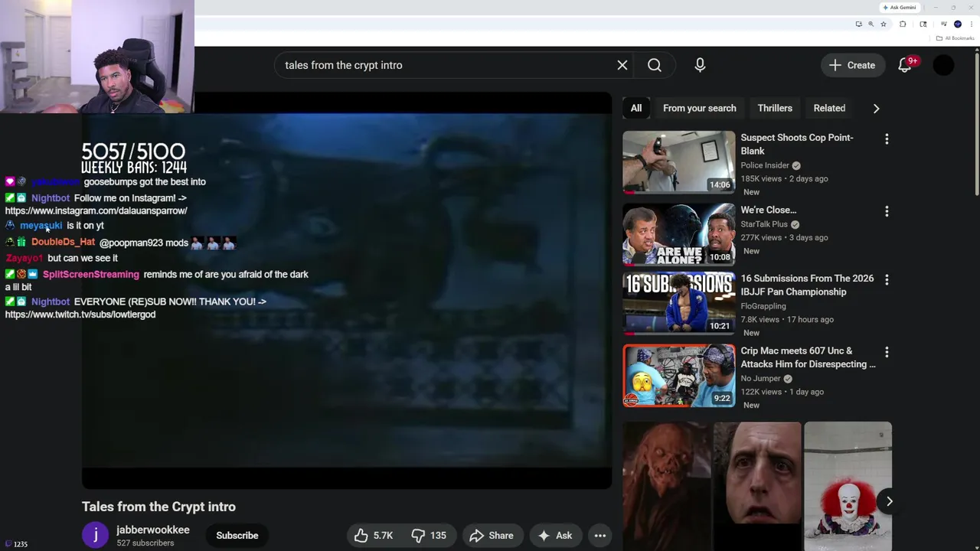Click the magnifier search icon
The width and height of the screenshot is (980, 551).
click(655, 65)
